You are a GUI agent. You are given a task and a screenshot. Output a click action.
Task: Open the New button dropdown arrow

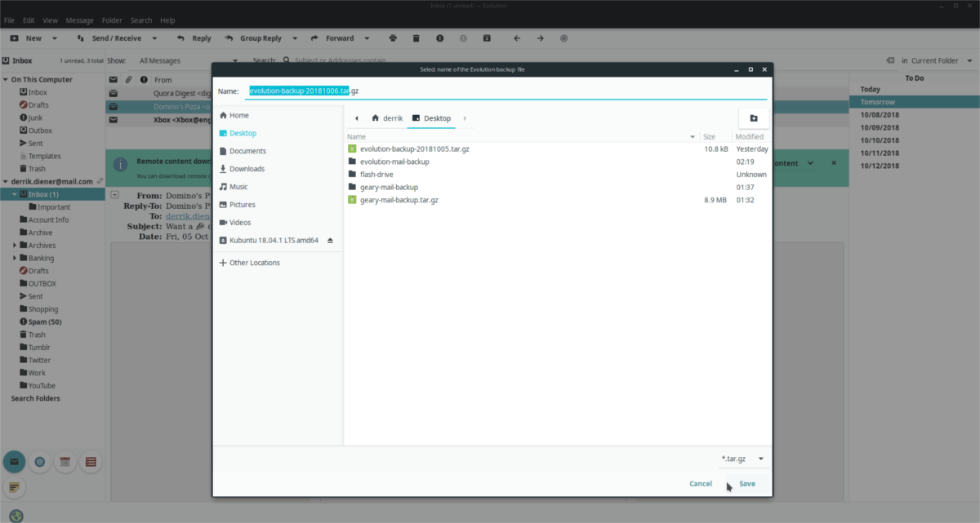point(54,38)
